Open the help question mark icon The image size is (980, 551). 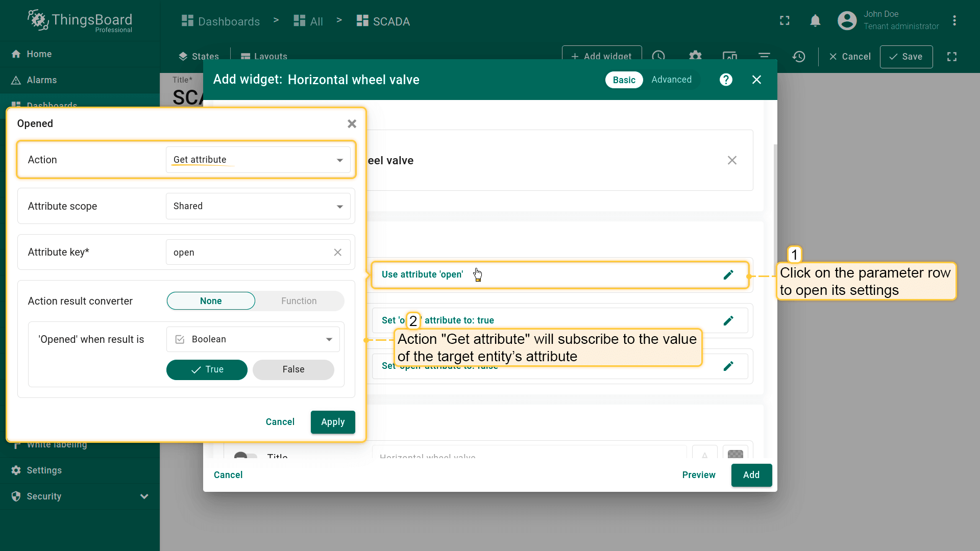(726, 80)
